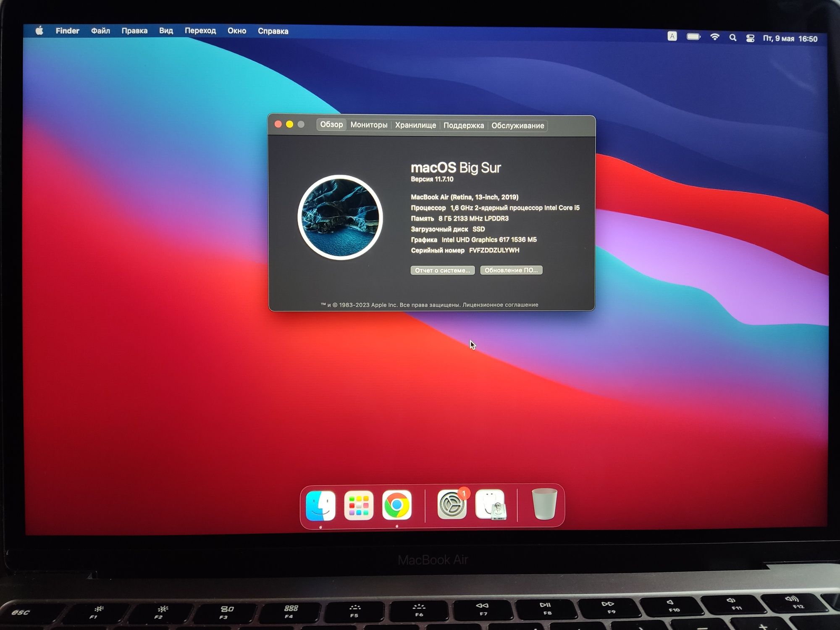Open the Переход menu
840x630 pixels.
(200, 31)
